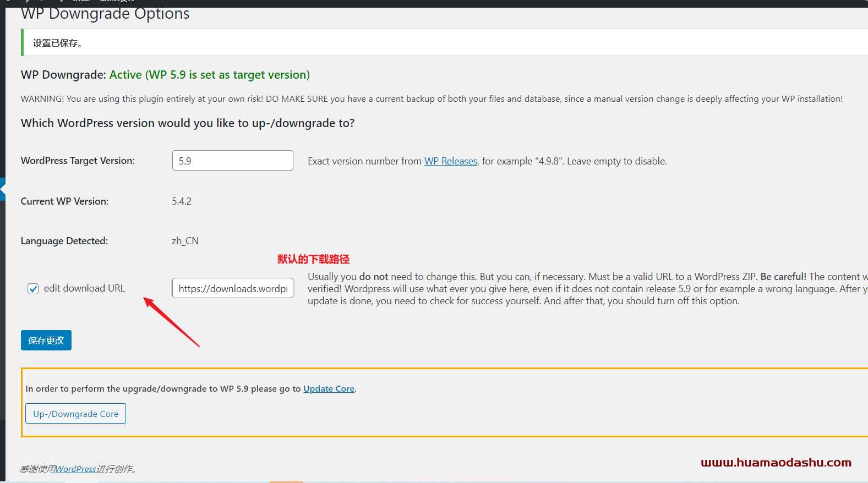
Task: Click the edit download URL label text
Action: point(84,288)
